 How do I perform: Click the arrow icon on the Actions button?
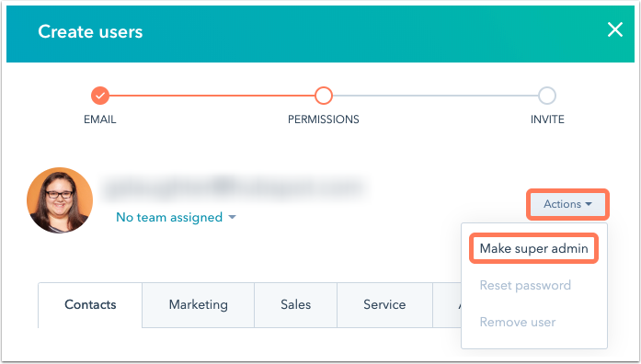coord(589,204)
